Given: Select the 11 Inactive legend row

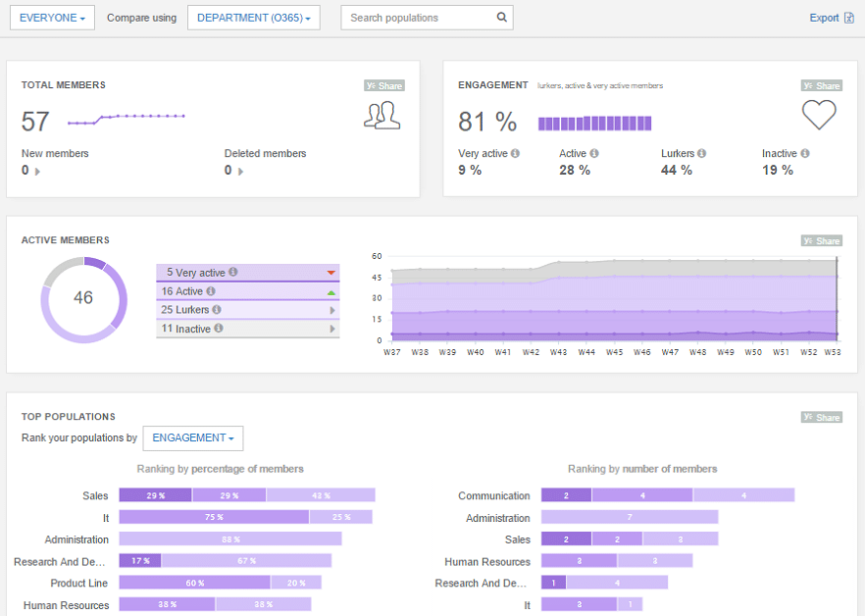Looking at the screenshot, I should tap(247, 329).
